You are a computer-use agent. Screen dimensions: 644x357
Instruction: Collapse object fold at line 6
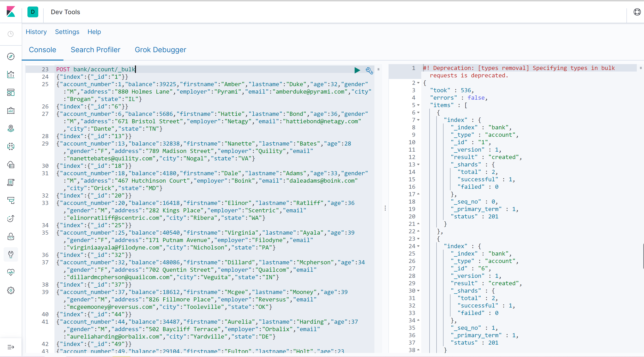[x=419, y=112]
